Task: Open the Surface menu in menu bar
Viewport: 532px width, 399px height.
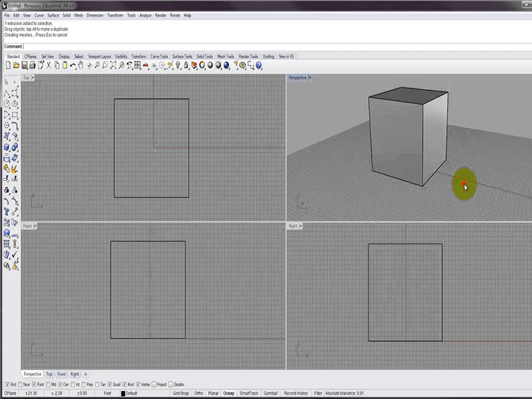Action: (x=53, y=15)
